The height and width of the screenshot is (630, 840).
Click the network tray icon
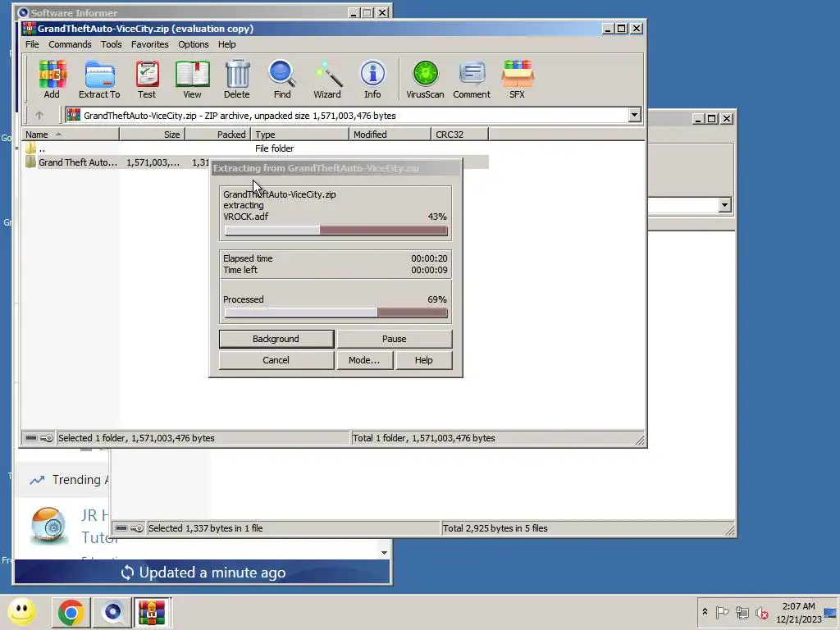pos(742,612)
